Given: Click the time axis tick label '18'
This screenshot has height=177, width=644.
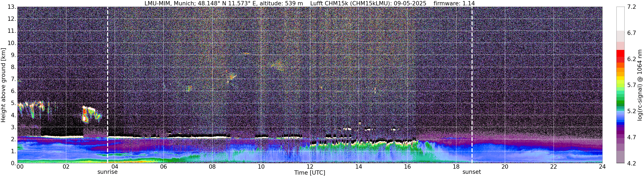Looking at the screenshot, I should [456, 167].
